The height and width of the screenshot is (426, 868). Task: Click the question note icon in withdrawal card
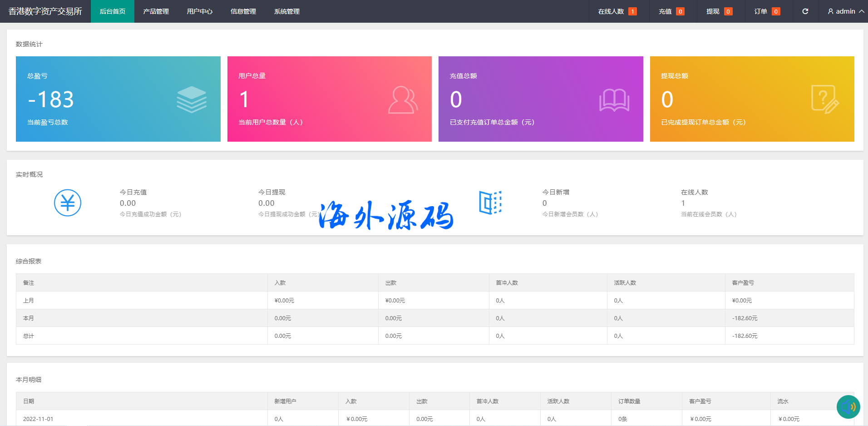coord(825,99)
